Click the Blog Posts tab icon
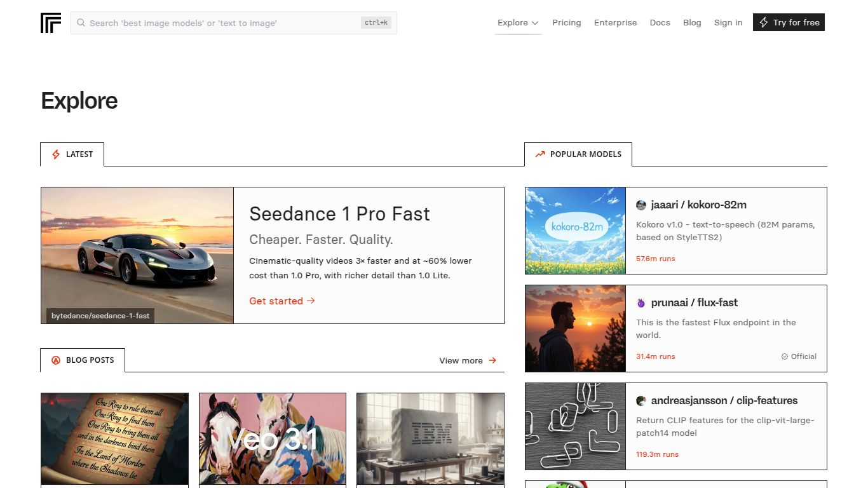 (x=55, y=360)
